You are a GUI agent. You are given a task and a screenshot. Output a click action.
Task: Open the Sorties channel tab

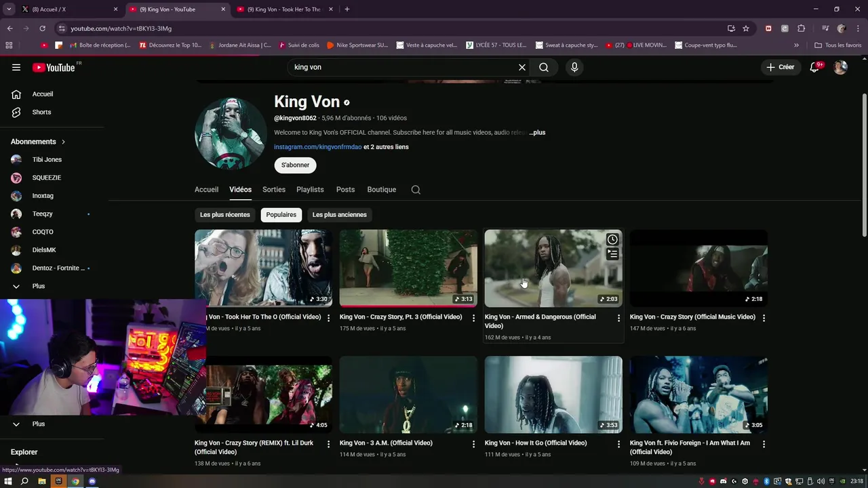[x=274, y=190]
